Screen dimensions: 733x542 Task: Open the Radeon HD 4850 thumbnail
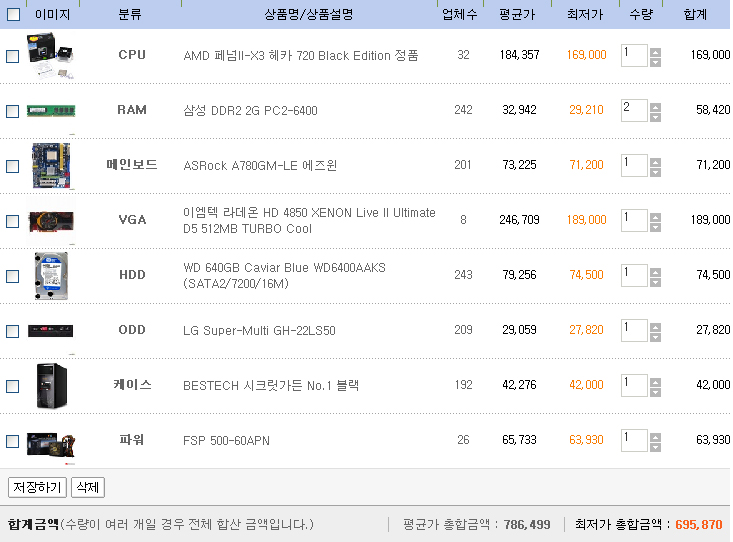pyautogui.click(x=51, y=221)
